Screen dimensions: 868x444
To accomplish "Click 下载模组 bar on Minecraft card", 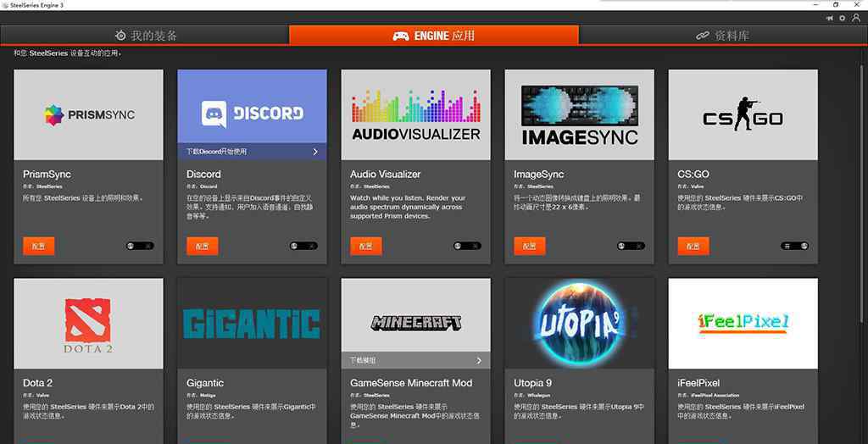I will (415, 360).
